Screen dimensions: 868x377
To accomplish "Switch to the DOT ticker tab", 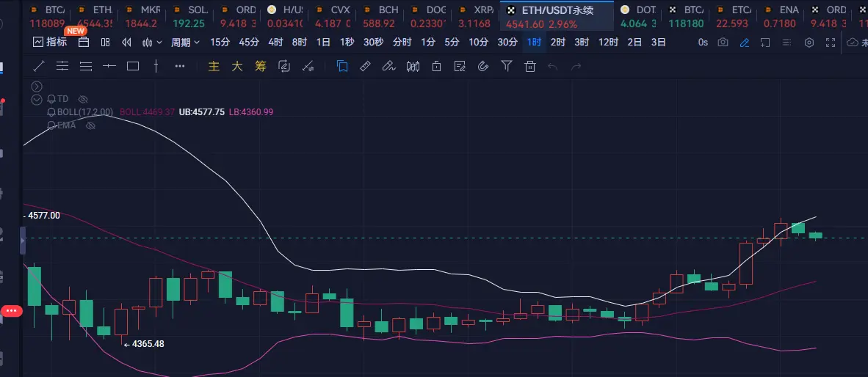I will click(638, 17).
